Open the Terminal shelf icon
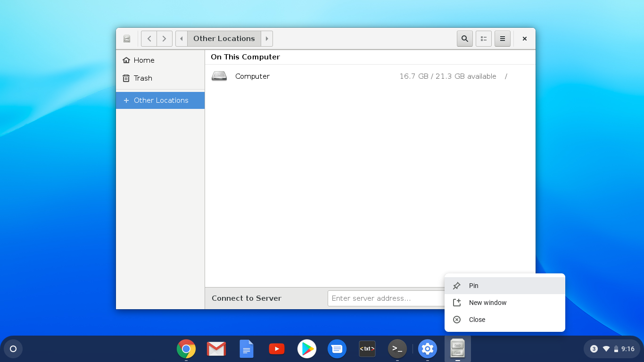Viewport: 644px width, 362px height. 397,349
